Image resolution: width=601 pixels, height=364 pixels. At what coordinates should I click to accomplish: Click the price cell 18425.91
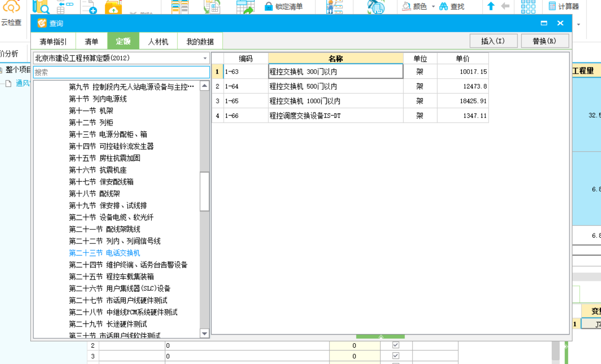(x=463, y=101)
